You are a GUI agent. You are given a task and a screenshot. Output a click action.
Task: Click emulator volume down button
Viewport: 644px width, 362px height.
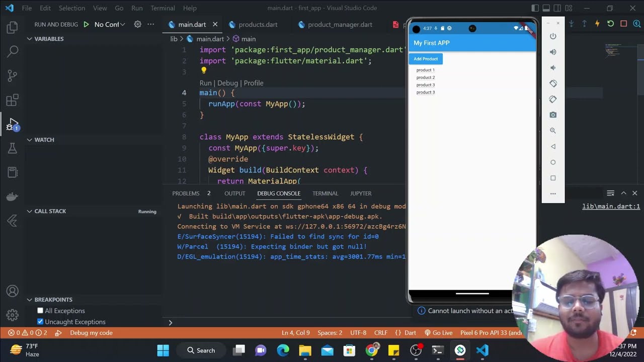(553, 67)
